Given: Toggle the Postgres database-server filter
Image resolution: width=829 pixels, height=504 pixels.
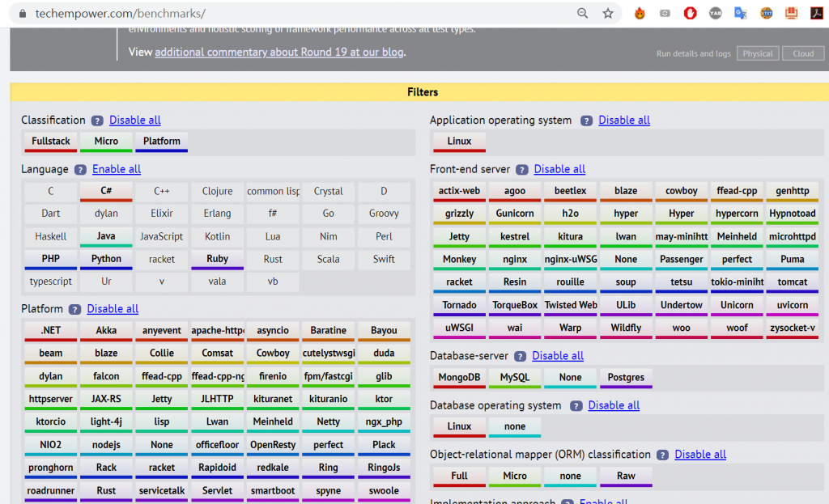Looking at the screenshot, I should pyautogui.click(x=626, y=379).
